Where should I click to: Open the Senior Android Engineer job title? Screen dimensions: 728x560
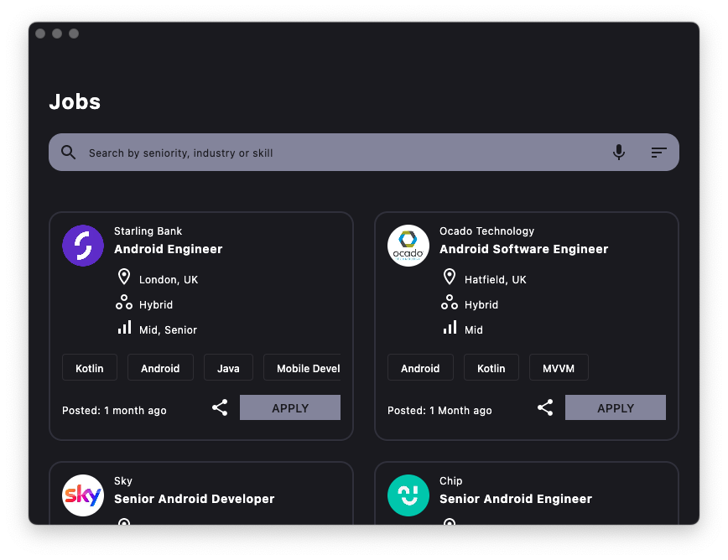[x=516, y=499]
